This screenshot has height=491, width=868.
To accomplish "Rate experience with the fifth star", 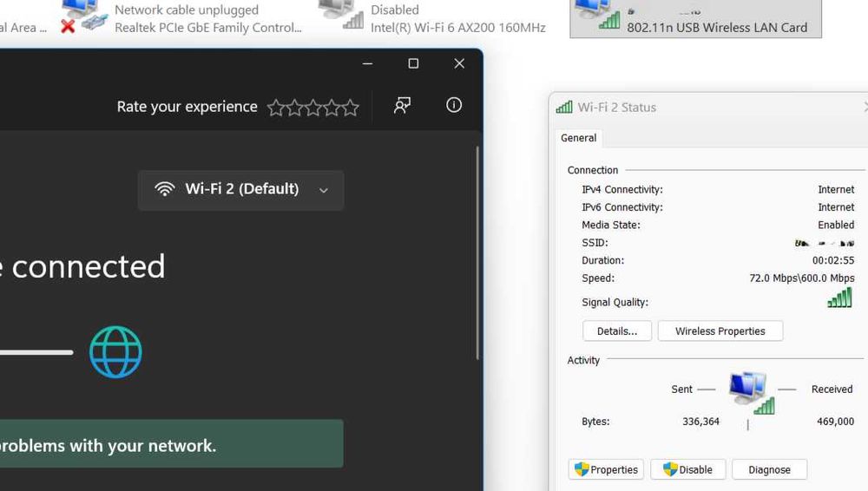I will click(x=351, y=108).
